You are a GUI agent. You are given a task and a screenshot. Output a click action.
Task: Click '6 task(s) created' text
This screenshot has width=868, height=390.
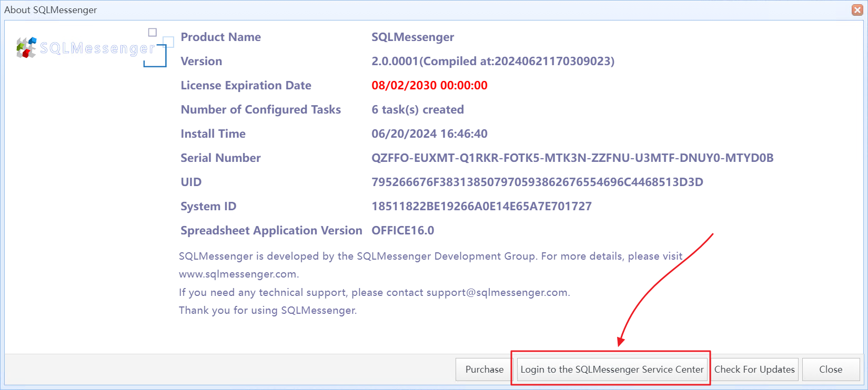[418, 109]
